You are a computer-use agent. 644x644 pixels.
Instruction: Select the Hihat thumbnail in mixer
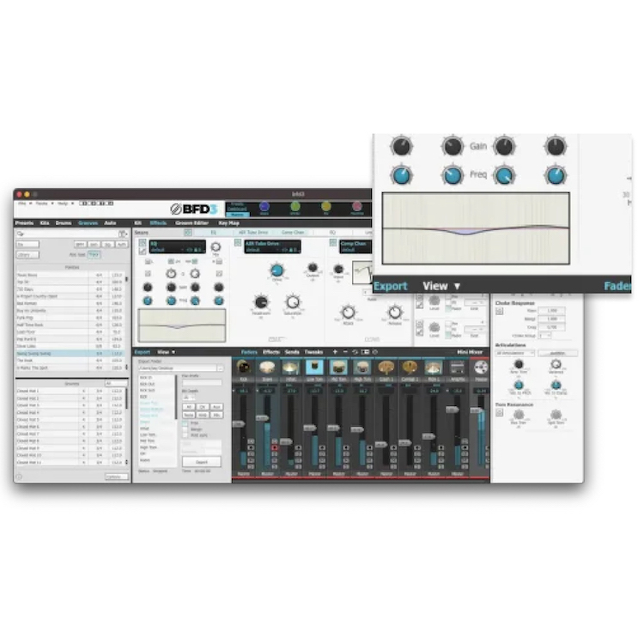(291, 368)
